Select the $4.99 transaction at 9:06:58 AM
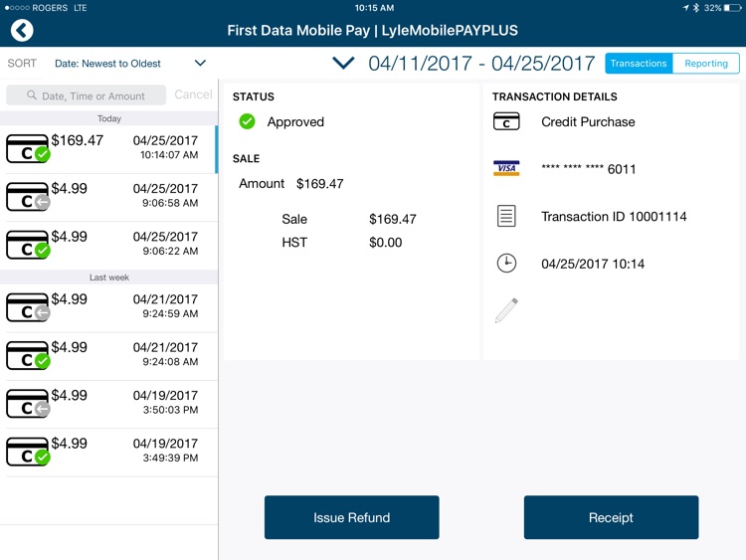 click(109, 198)
